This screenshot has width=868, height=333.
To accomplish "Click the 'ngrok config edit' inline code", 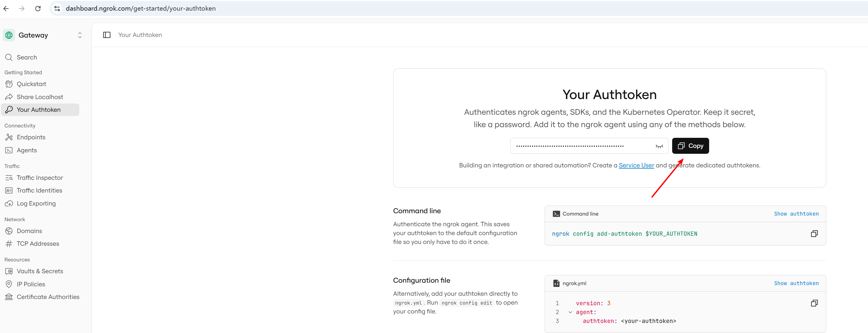I will pyautogui.click(x=467, y=303).
